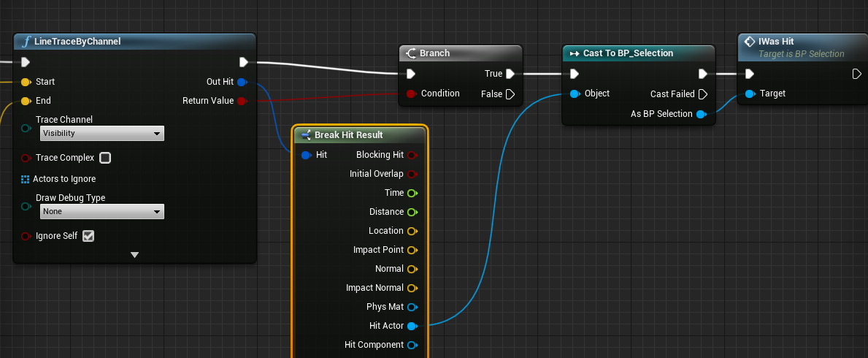Click the As BP Selection output pin
Viewport: 868px width, 358px height.
coord(701,114)
